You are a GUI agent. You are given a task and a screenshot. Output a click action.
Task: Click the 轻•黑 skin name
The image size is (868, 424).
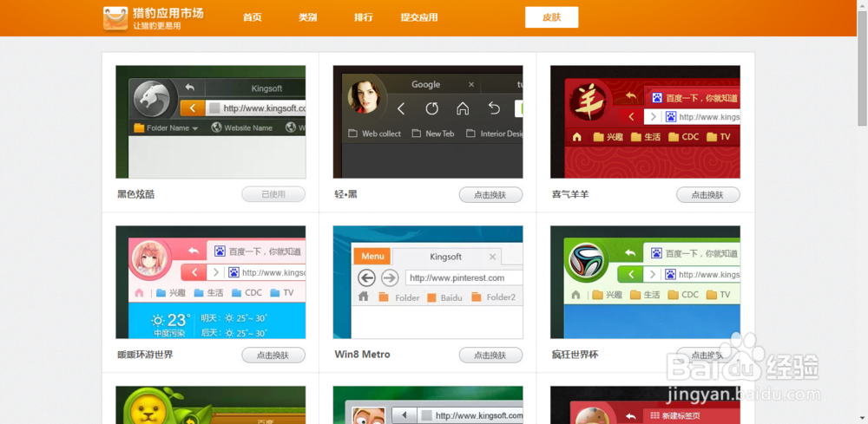tap(346, 194)
